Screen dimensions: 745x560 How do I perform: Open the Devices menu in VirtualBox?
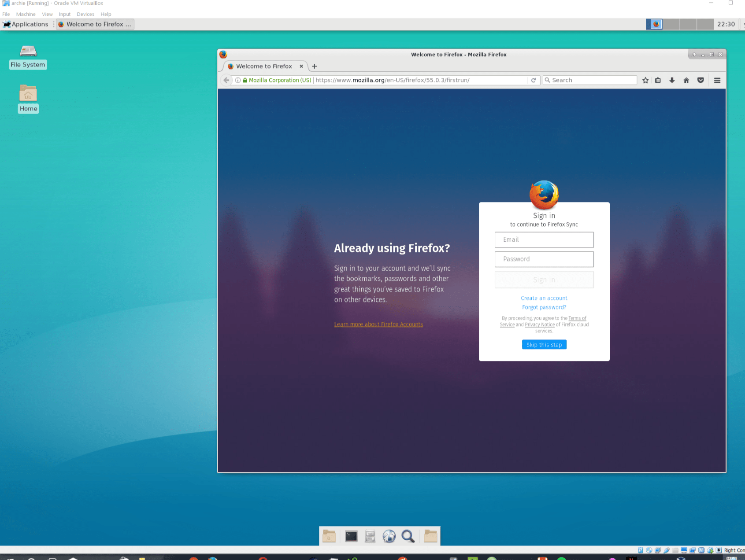[85, 14]
